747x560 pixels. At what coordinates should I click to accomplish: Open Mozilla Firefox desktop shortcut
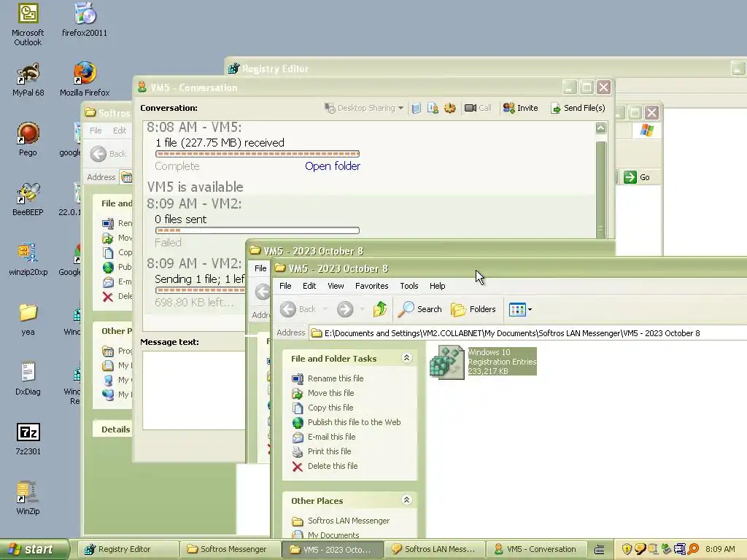coord(85,79)
